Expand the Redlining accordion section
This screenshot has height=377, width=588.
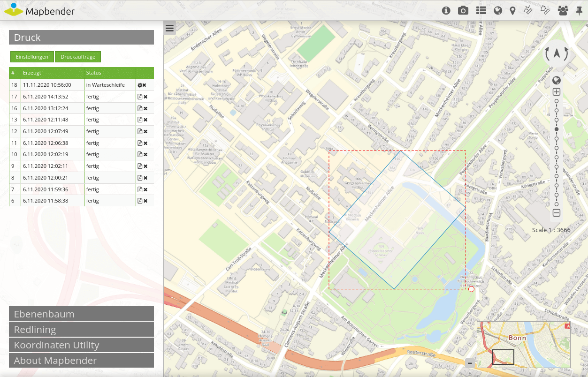coord(81,330)
